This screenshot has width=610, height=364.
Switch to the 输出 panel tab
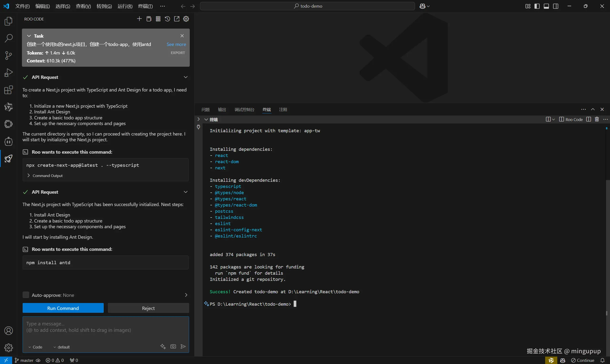coord(222,110)
